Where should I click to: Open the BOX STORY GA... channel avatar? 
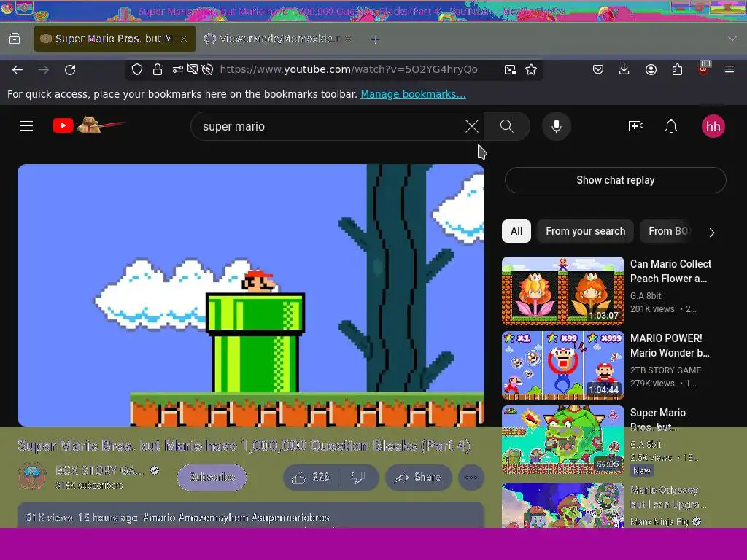tap(32, 475)
